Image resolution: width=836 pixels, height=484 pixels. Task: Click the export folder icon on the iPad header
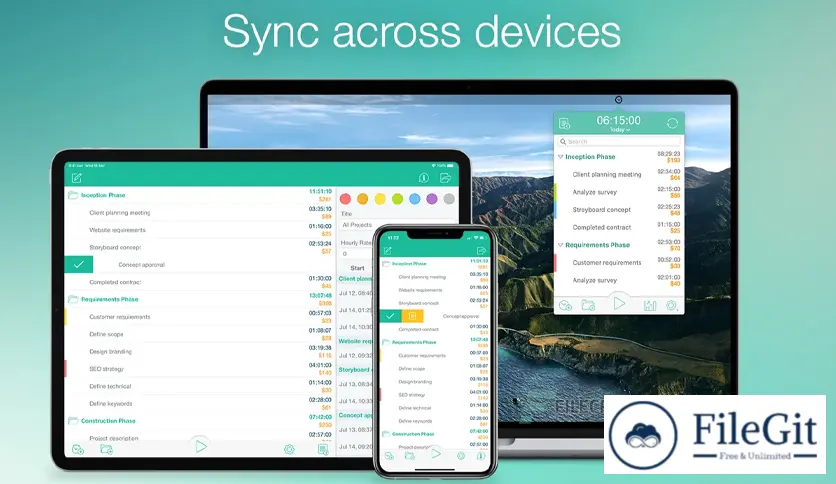(446, 178)
